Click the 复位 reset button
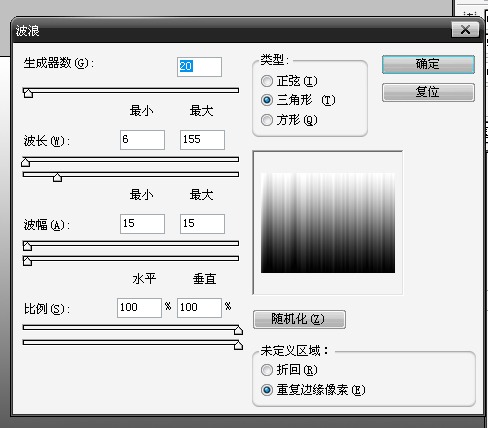 (x=428, y=92)
